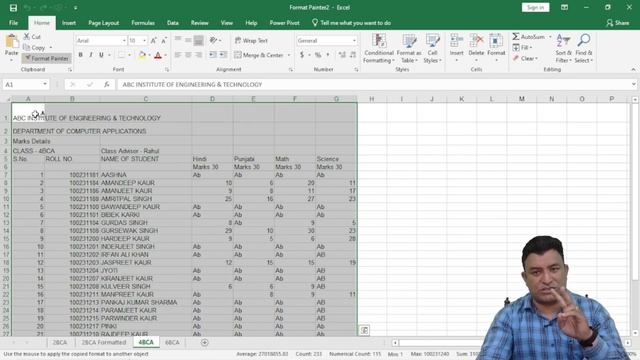Toggle Middle Align
Image resolution: width=640 pixels, height=360 pixels.
[188, 40]
